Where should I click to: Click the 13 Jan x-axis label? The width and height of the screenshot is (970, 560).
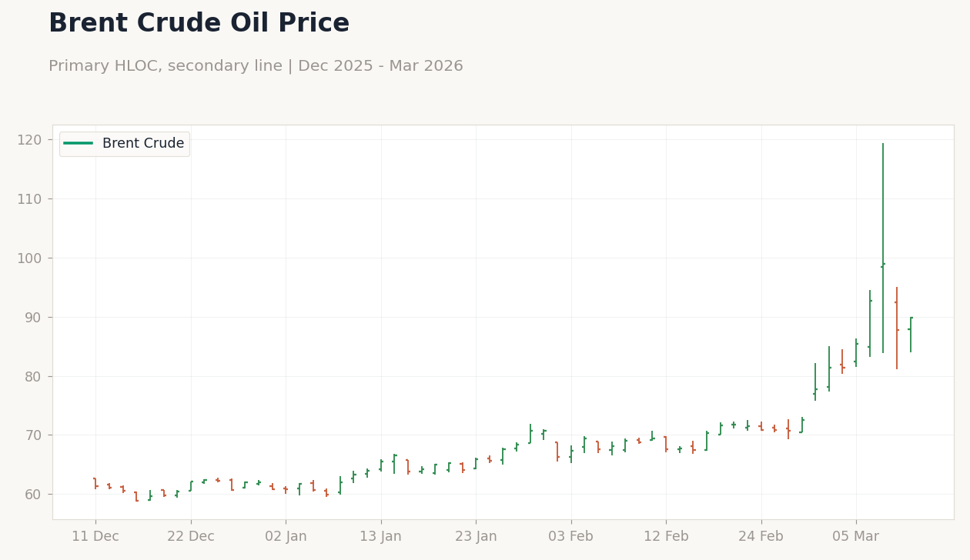pyautogui.click(x=381, y=537)
